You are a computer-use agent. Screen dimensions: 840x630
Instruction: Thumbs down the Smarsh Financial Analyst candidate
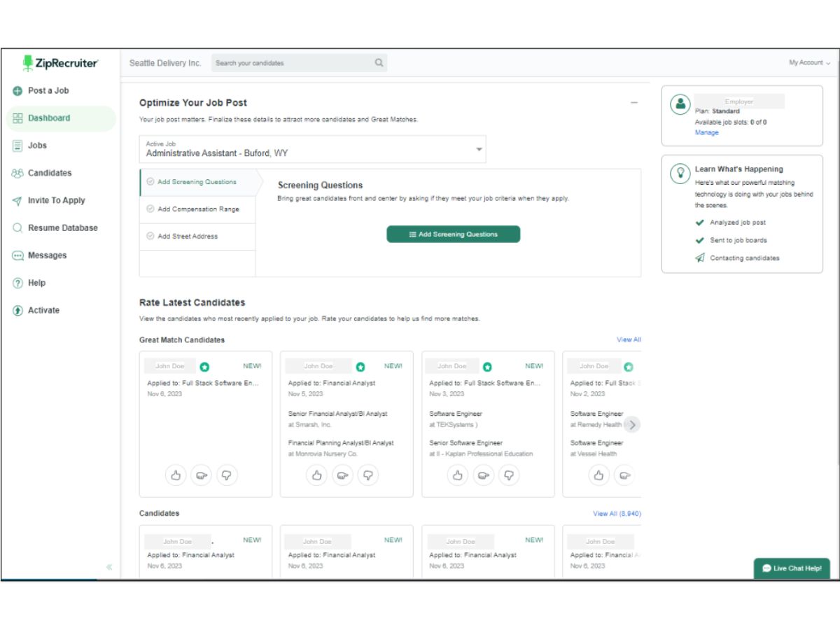click(x=368, y=475)
